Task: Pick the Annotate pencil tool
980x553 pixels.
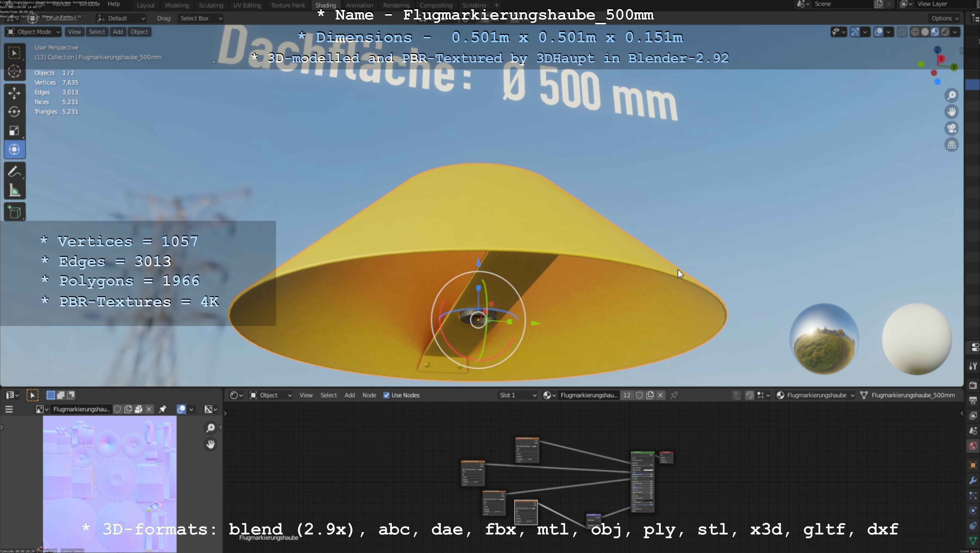Action: 14,172
